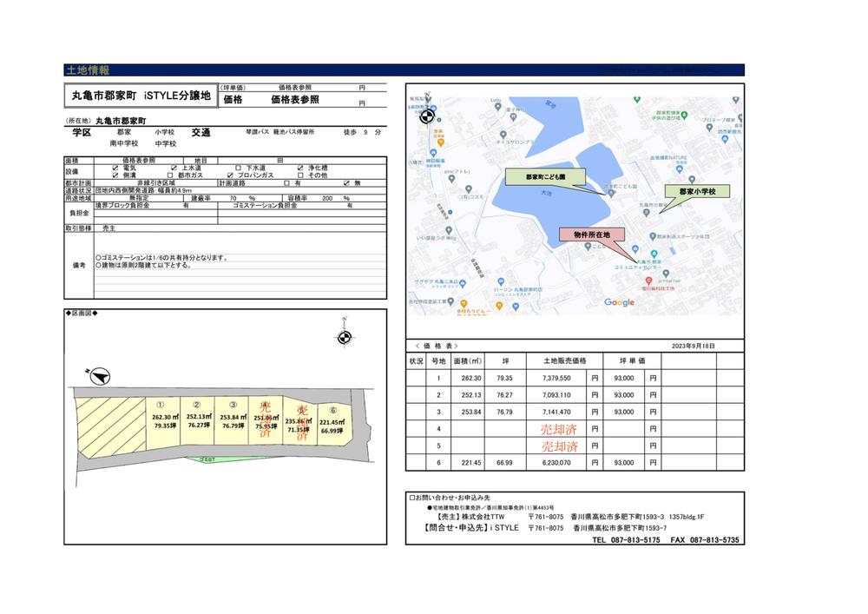Toggle the プロパンガス checkbox
Viewport: 868px width, 614px height.
pyautogui.click(x=230, y=175)
